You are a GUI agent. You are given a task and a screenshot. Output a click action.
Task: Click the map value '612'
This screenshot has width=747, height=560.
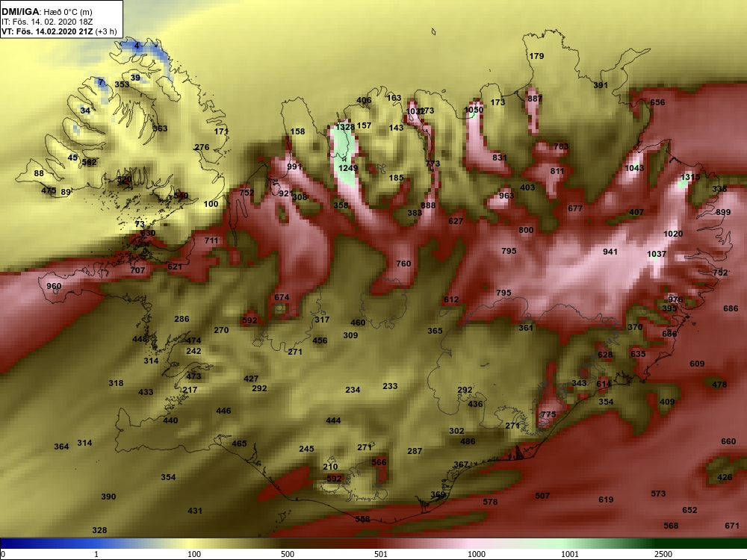point(451,299)
